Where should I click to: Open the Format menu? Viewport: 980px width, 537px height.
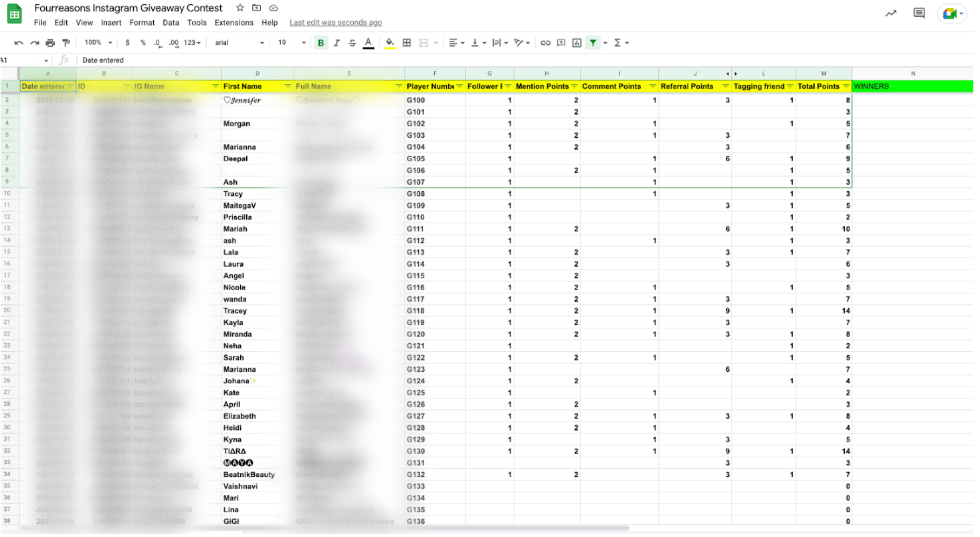click(142, 23)
